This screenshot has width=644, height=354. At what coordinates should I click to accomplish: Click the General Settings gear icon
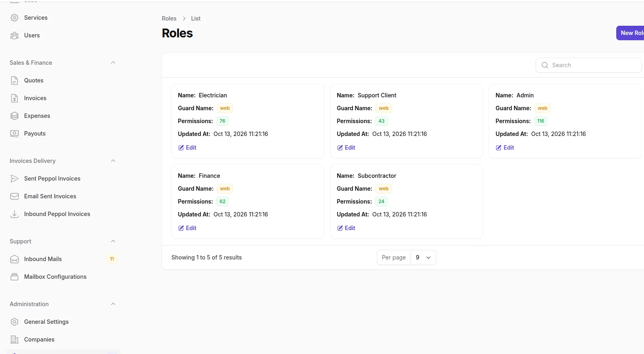click(14, 322)
